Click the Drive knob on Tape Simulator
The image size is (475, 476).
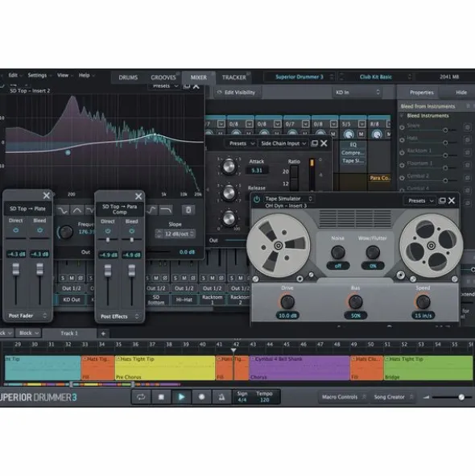[287, 302]
